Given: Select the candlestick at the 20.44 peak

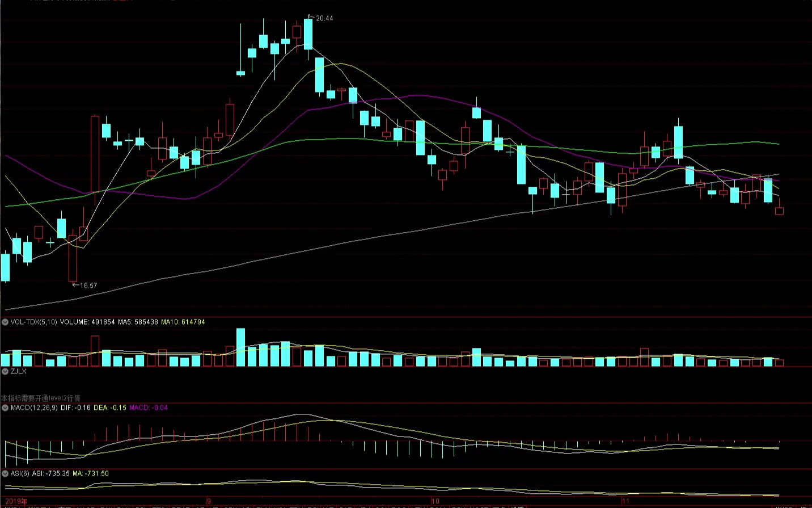Looking at the screenshot, I should pyautogui.click(x=308, y=34).
